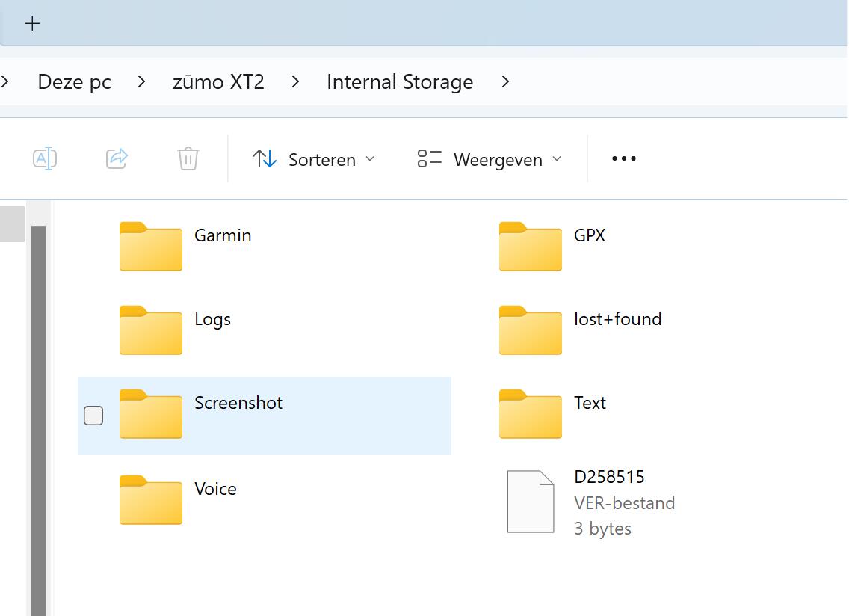Select the lost+found folder icon
849x616 pixels.
530,330
